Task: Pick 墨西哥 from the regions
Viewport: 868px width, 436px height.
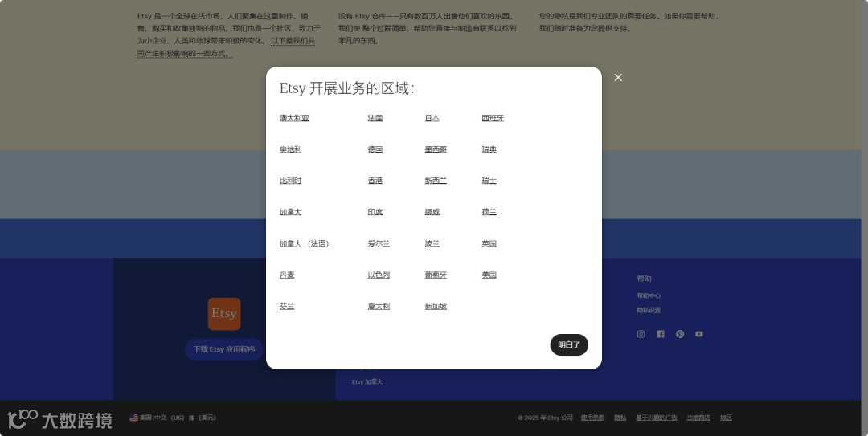Action: (x=436, y=149)
